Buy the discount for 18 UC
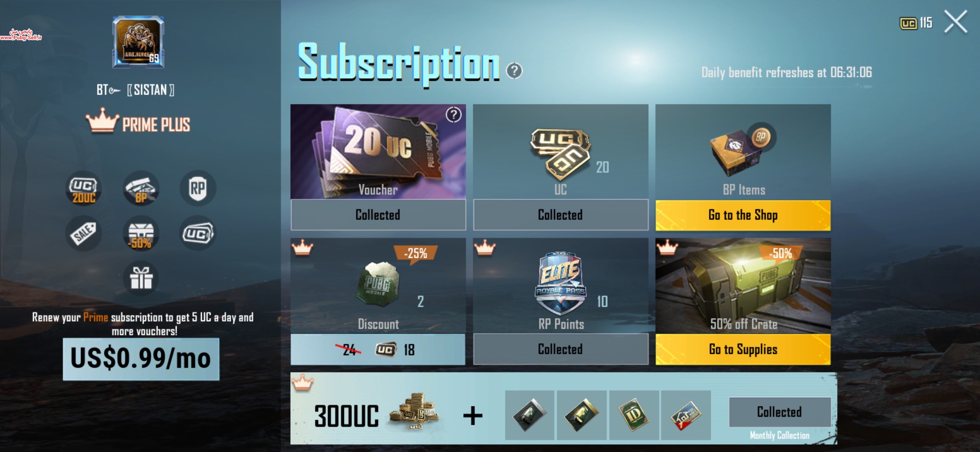Screen dimensions: 980x452 click(x=378, y=349)
